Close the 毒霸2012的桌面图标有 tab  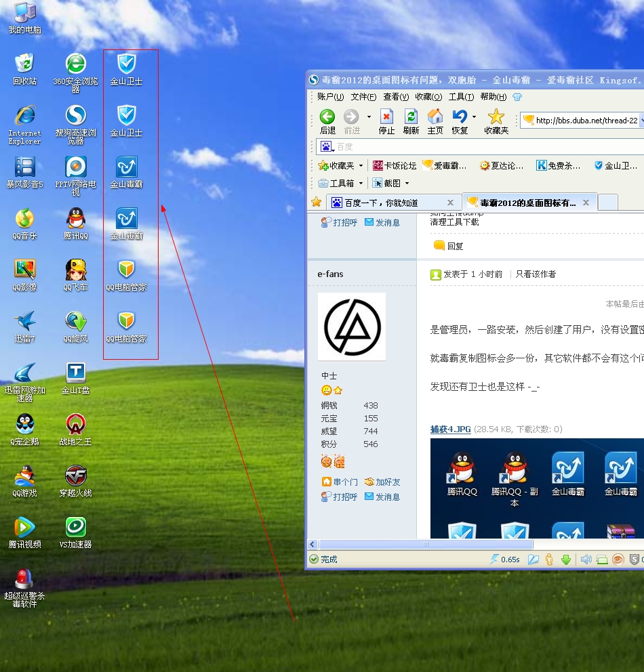pyautogui.click(x=586, y=203)
